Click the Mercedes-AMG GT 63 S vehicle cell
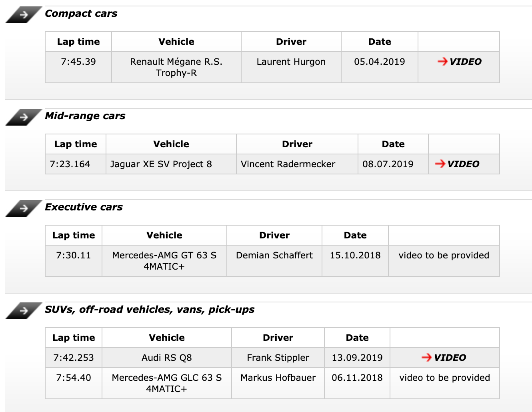This screenshot has width=532, height=412. tap(164, 260)
